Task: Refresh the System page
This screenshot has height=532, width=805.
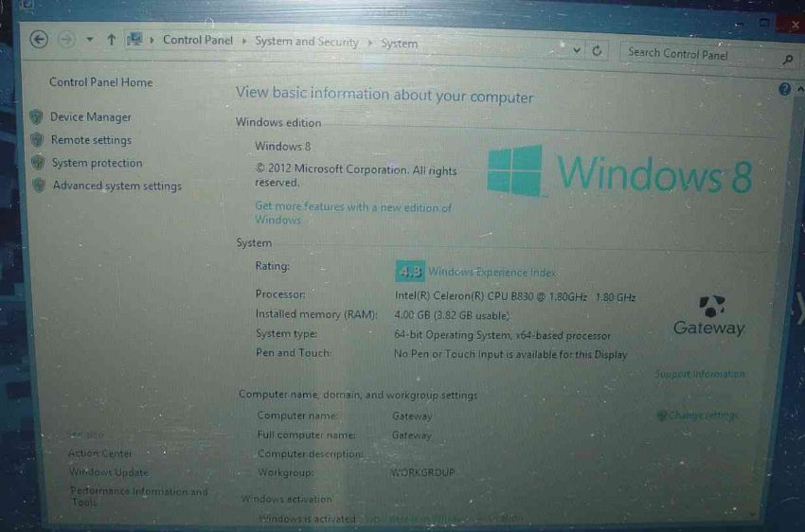Action: coord(598,51)
